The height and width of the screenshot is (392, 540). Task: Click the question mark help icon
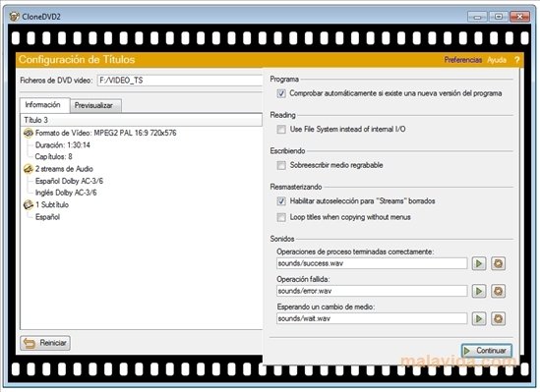[517, 60]
